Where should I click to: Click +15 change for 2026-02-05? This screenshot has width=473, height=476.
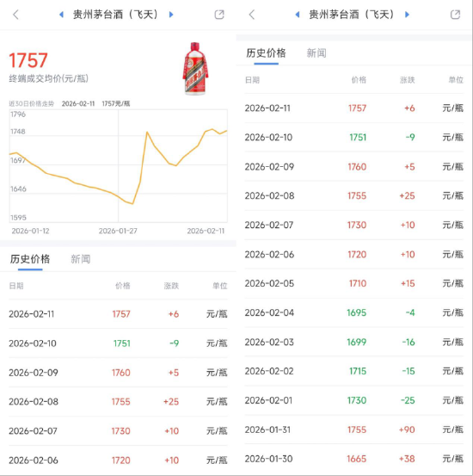point(408,283)
